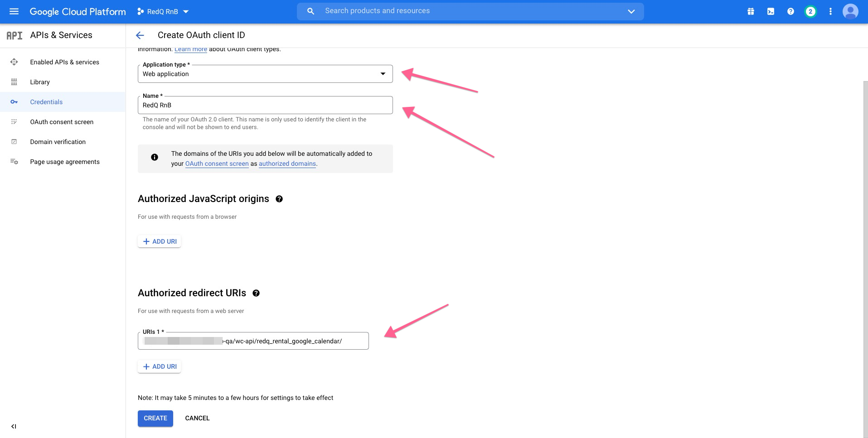
Task: Click the search products and resources field
Action: (470, 11)
